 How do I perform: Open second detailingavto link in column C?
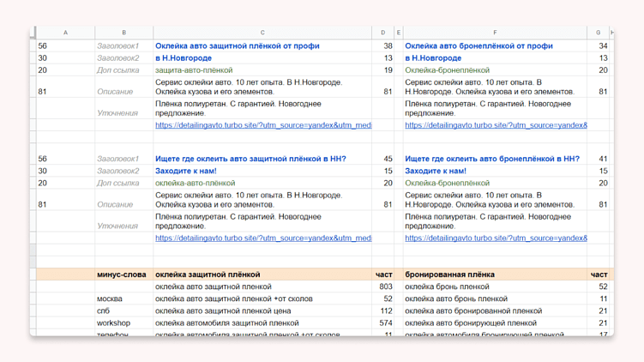pos(263,238)
